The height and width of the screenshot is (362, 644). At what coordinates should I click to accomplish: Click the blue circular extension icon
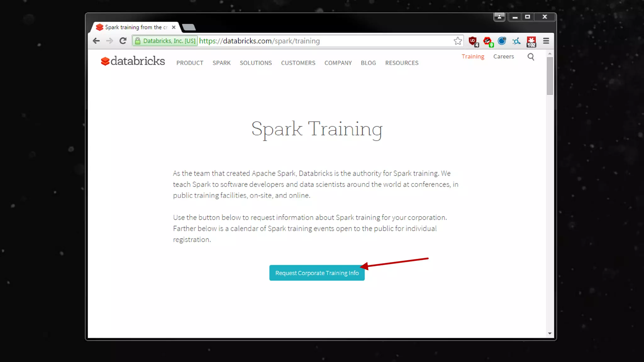pyautogui.click(x=502, y=41)
